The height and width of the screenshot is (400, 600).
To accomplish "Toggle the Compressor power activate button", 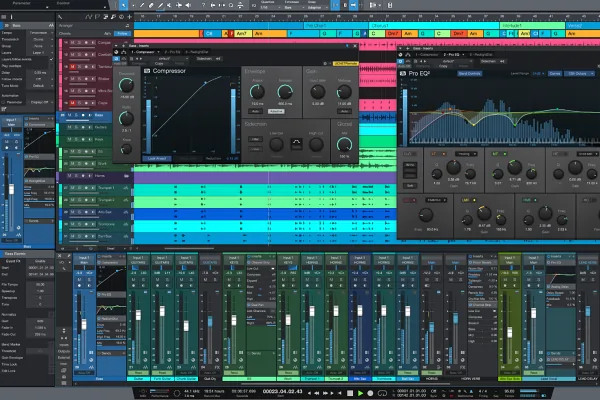I will (116, 59).
